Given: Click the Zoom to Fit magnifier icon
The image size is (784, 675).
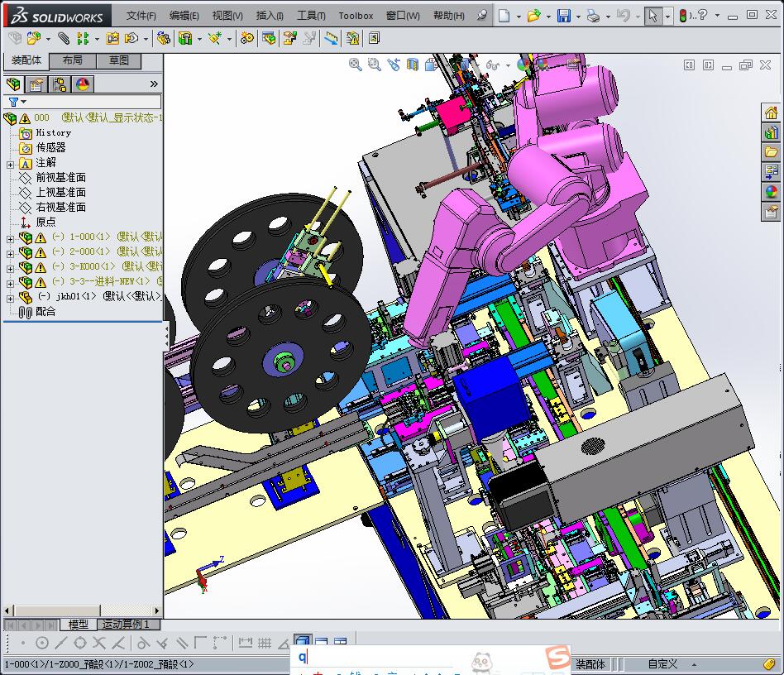Looking at the screenshot, I should pyautogui.click(x=356, y=65).
